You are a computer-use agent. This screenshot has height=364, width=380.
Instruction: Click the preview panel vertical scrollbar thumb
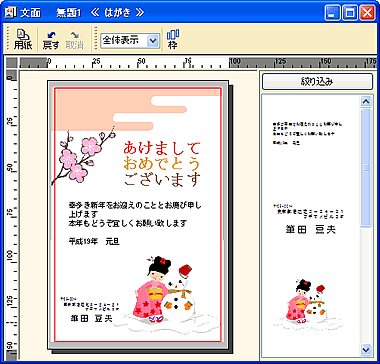(366, 168)
